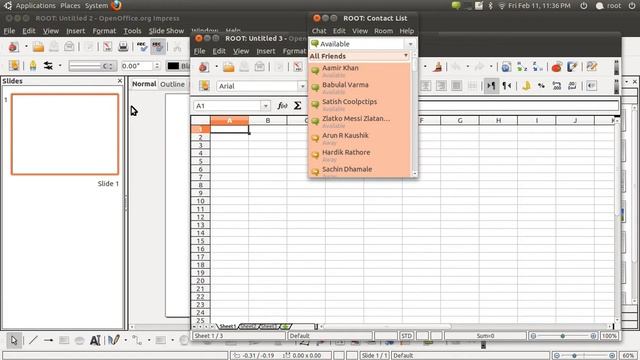Expand the A1 Name Box dropdown
The image size is (640, 360).
tap(266, 106)
